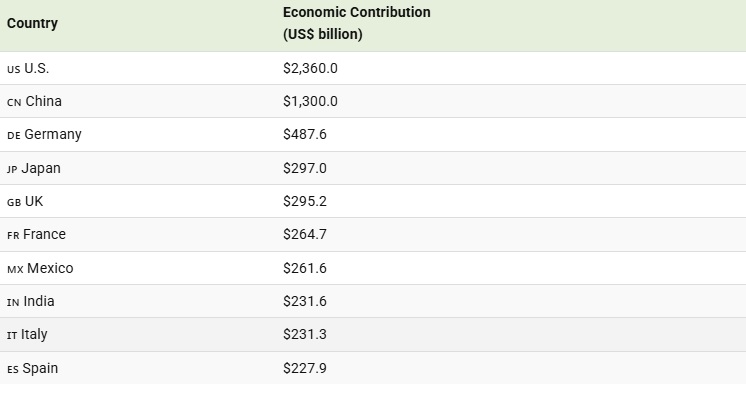Click the $295.2 value for UK
Viewport: 746px width, 397px height.
[x=305, y=201]
